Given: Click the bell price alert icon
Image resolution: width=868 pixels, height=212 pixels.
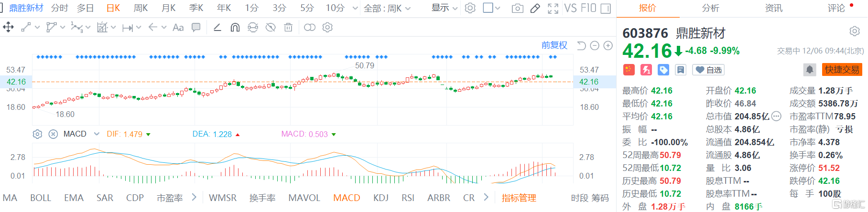Looking at the screenshot, I should 809,70.
